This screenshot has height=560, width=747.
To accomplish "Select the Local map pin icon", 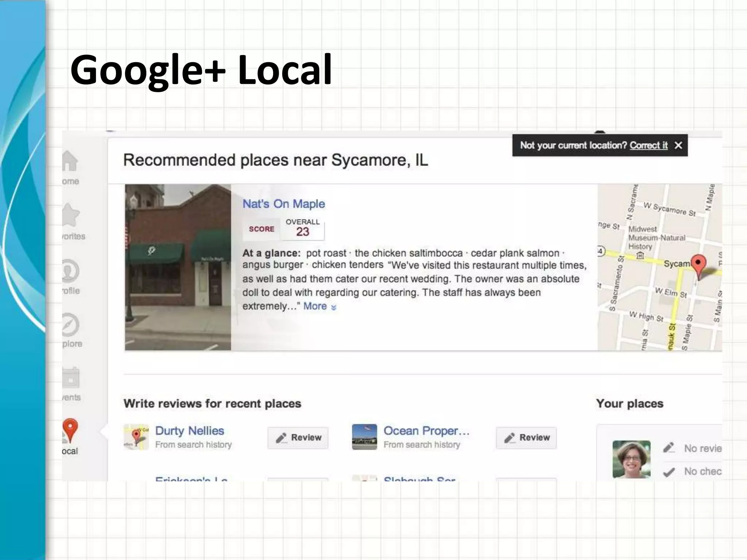I will (x=70, y=430).
